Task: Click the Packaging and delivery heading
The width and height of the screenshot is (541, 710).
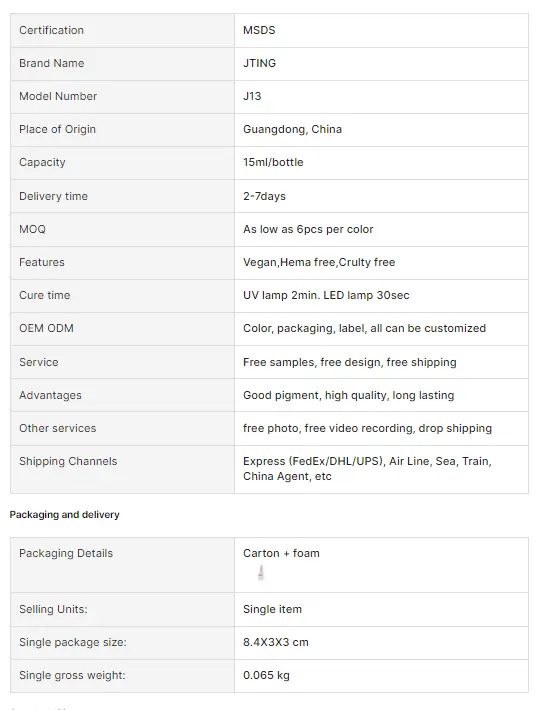Action: click(x=64, y=515)
